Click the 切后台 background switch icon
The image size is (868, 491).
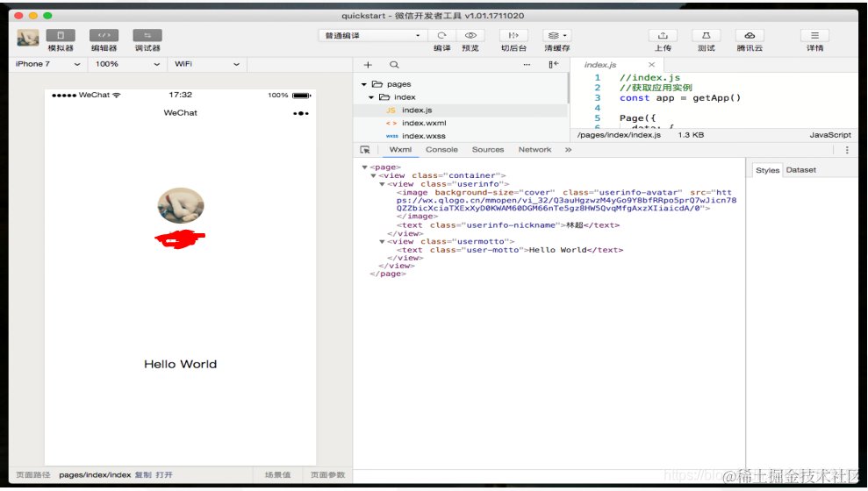[513, 35]
